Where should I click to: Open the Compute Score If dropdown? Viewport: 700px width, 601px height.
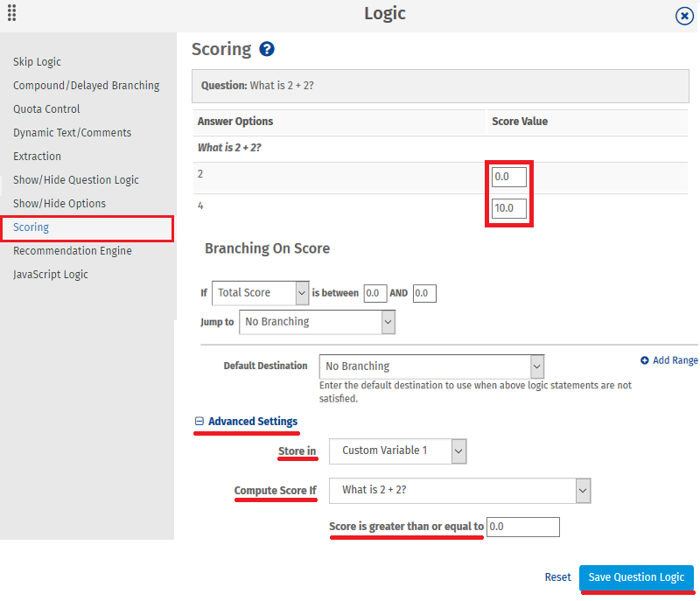point(460,491)
